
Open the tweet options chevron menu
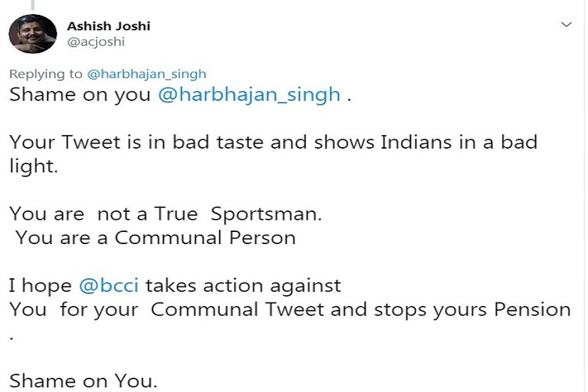point(567,25)
